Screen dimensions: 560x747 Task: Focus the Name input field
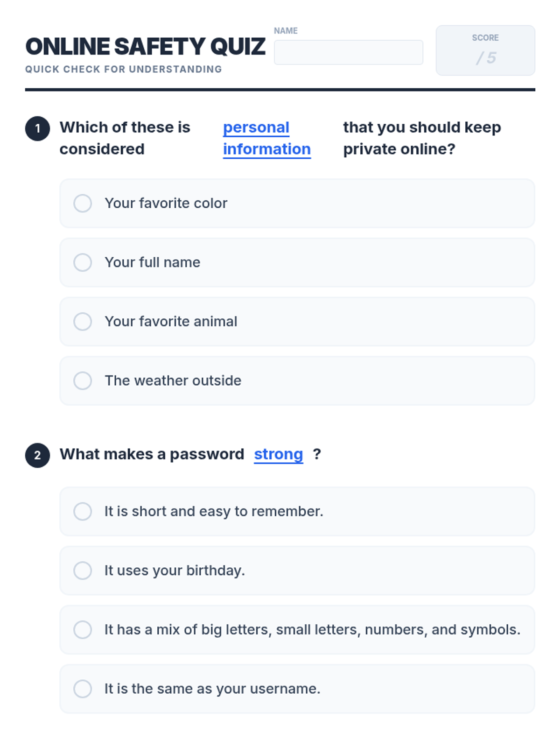pyautogui.click(x=348, y=52)
